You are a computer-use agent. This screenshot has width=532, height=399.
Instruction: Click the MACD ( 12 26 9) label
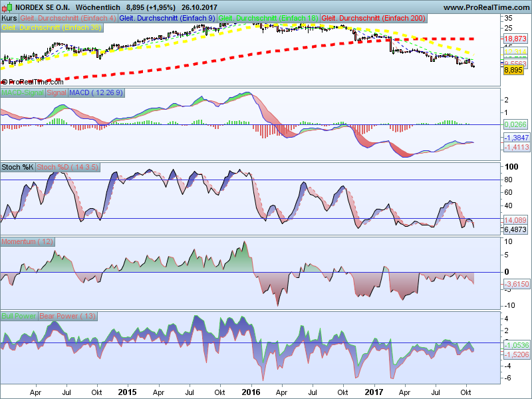tap(96, 92)
